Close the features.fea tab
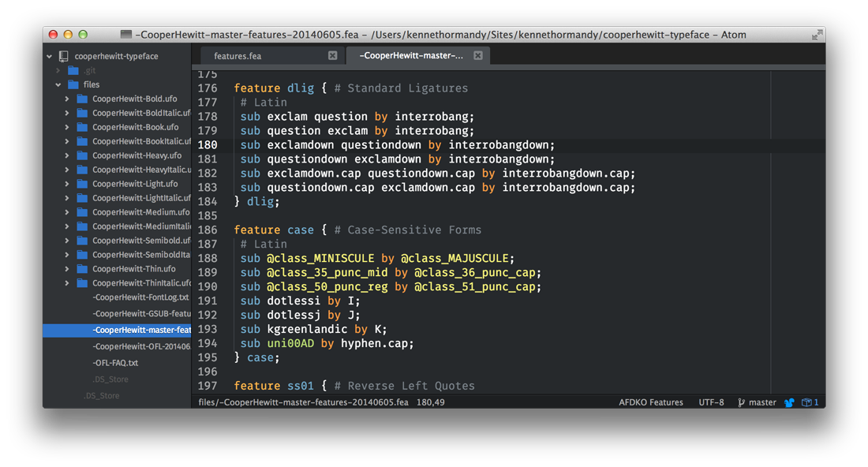 [x=332, y=55]
